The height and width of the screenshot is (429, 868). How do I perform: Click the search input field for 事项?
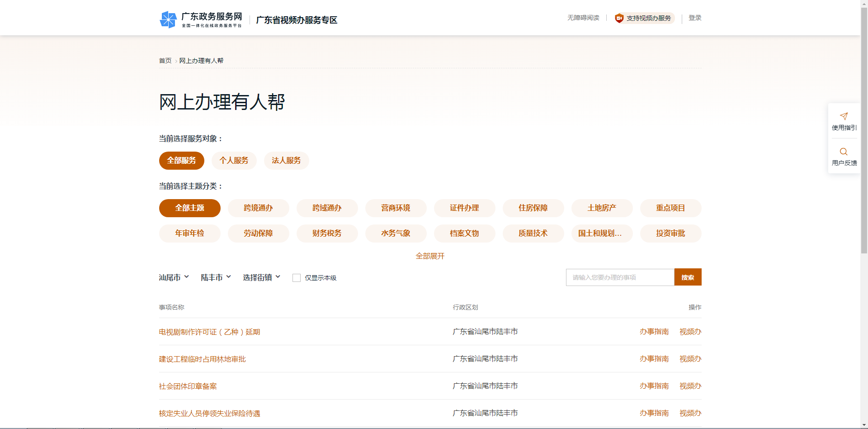click(x=619, y=277)
